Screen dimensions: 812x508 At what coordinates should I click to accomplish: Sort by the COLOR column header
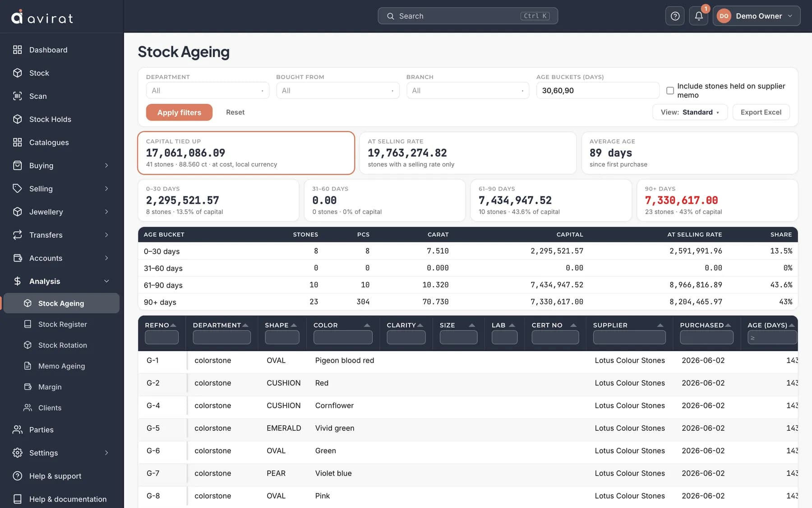(x=341, y=325)
